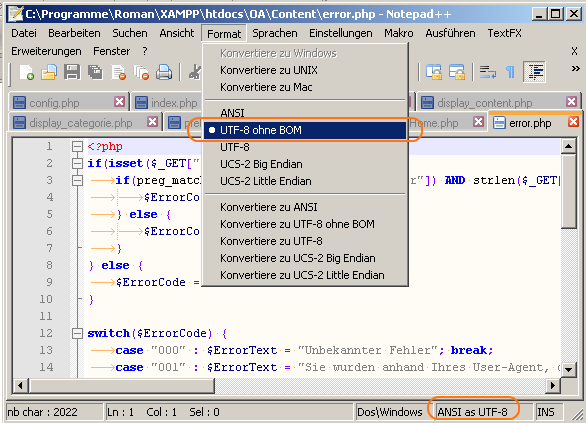Save the file with floppy disk icon
586x423 pixels.
pos(72,72)
